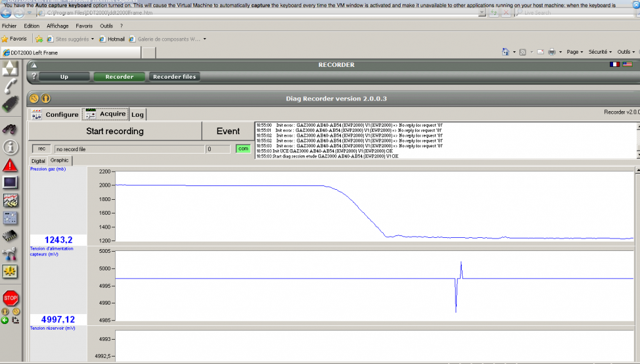The height and width of the screenshot is (364, 640).
Task: Open the address bar history dropdown
Action: click(482, 12)
